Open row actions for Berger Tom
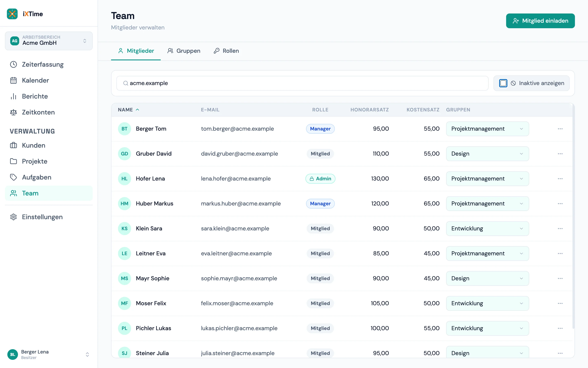This screenshot has width=588, height=368. tap(560, 129)
